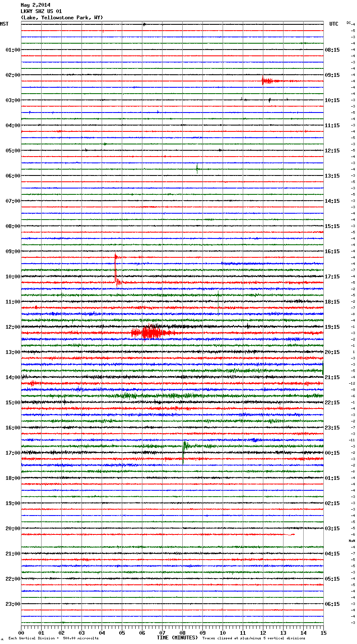The height and width of the screenshot is (644, 357).
Task: Click the 00:15 UTC time label
Action: point(332,453)
